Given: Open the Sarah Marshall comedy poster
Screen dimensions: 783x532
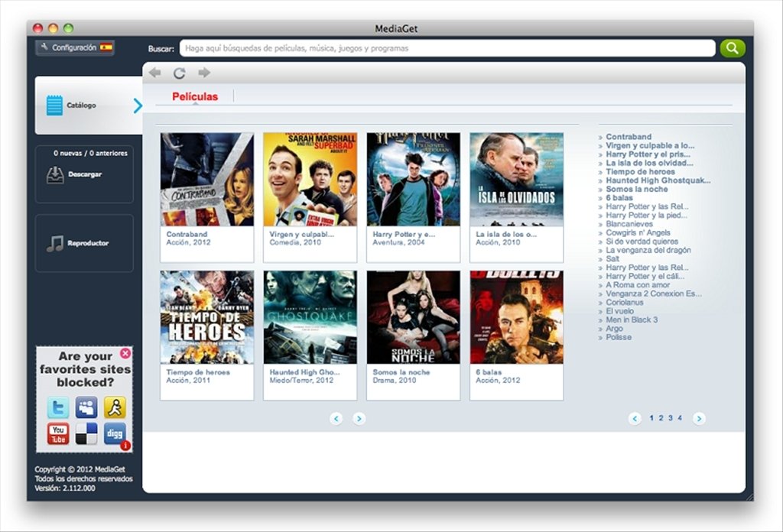Looking at the screenshot, I should pyautogui.click(x=310, y=180).
